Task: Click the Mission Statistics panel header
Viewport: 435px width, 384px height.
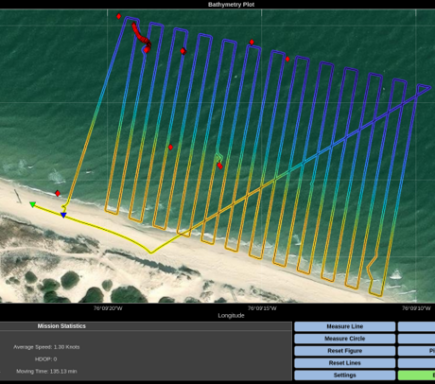Action: [x=62, y=326]
